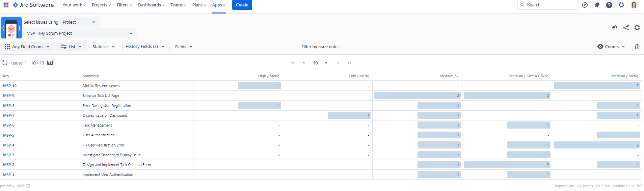Go to next page of issues

(338, 63)
